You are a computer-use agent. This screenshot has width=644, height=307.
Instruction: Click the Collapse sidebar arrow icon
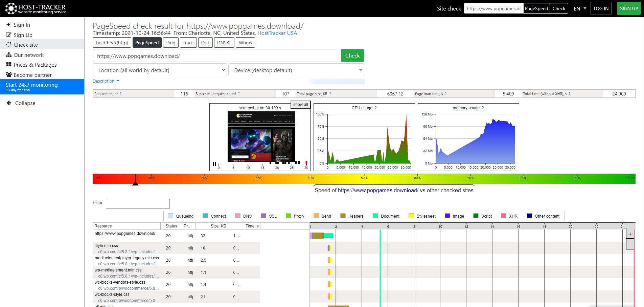(9, 103)
